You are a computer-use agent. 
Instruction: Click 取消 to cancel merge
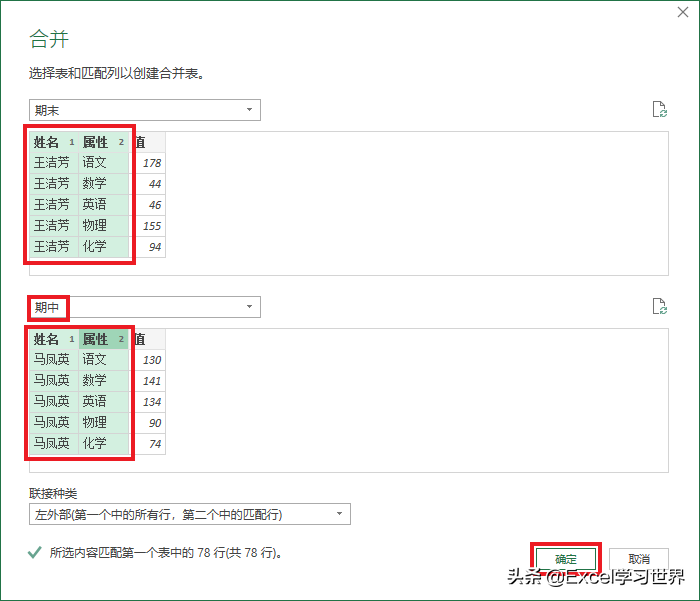(x=639, y=559)
